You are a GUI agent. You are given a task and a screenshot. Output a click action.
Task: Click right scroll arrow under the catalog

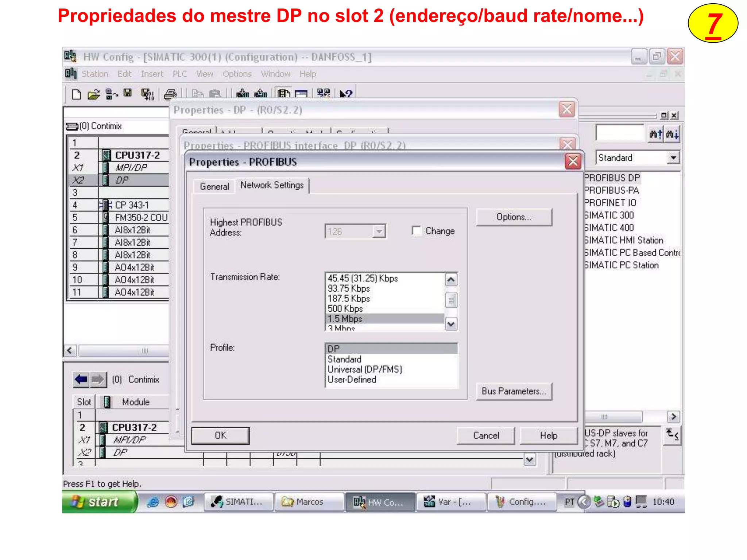673,416
